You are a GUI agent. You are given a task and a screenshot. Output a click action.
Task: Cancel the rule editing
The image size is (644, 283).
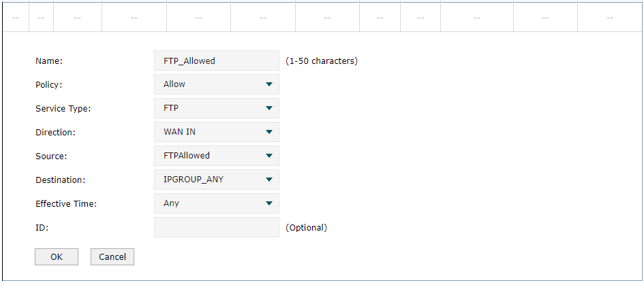click(112, 256)
